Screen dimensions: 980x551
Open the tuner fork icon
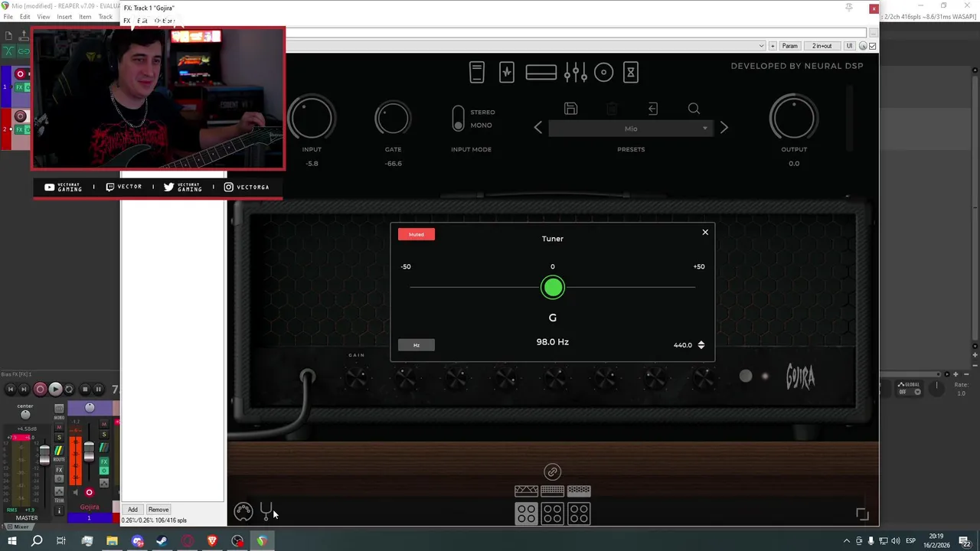click(266, 510)
